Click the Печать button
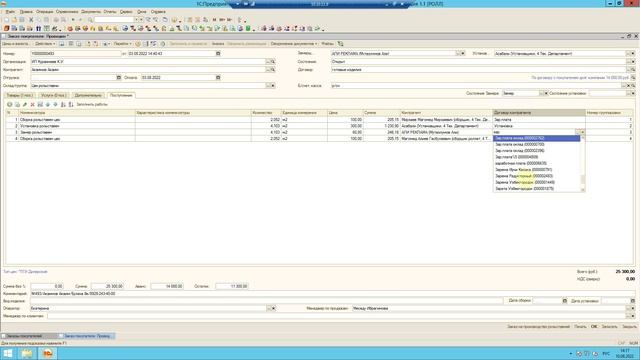Viewport: 640px width, 360px height. click(580, 327)
